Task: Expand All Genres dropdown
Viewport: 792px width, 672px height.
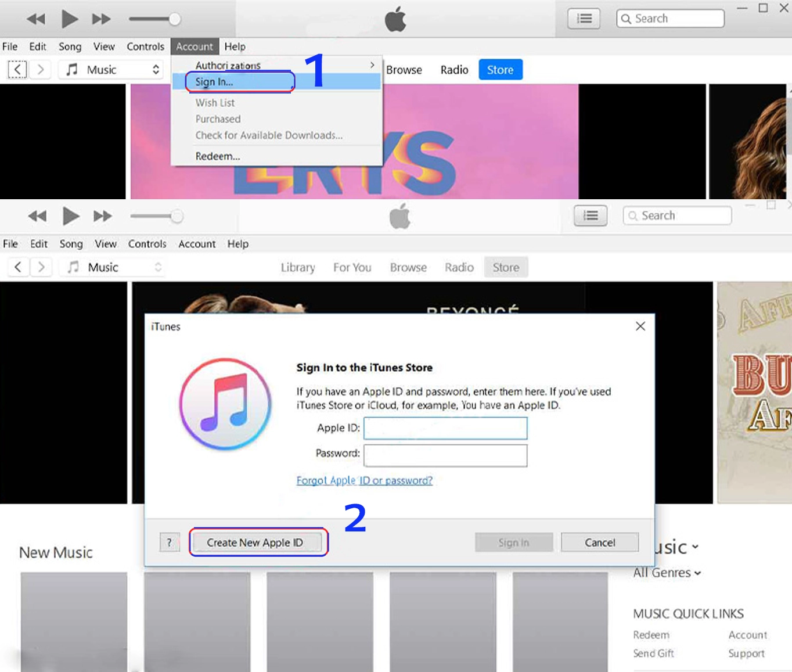Action: tap(667, 573)
